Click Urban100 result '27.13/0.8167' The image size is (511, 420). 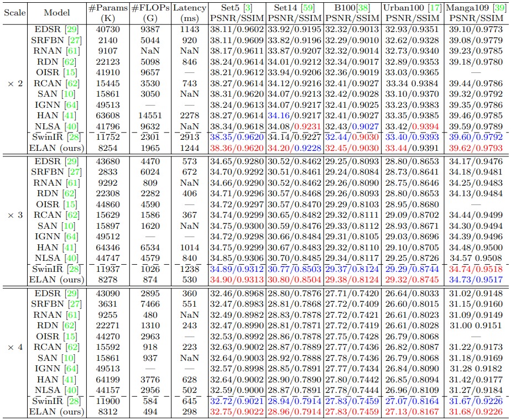[412, 412]
